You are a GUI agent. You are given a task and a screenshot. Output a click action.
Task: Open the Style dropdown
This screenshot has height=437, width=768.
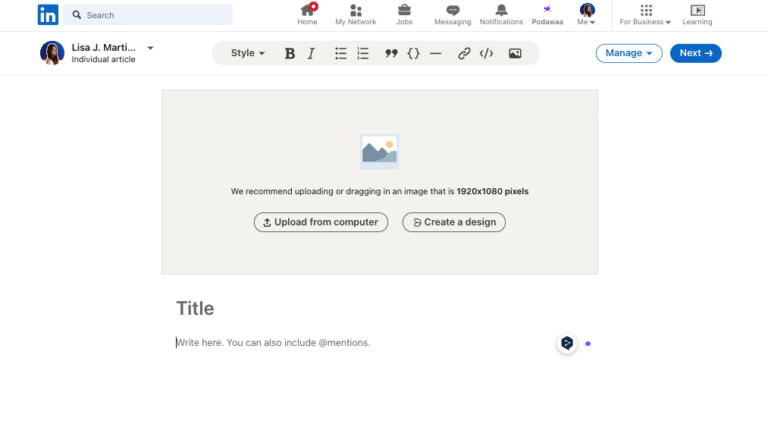tap(248, 54)
